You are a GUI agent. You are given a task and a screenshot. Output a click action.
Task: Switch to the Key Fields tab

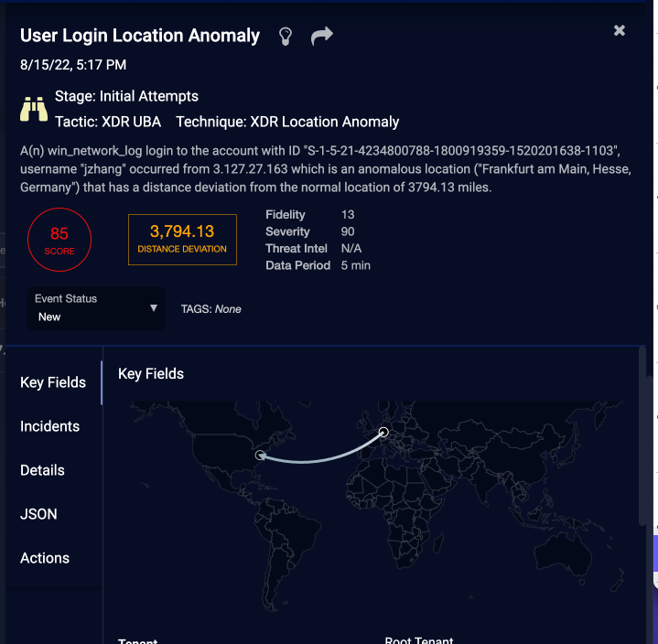coord(53,382)
